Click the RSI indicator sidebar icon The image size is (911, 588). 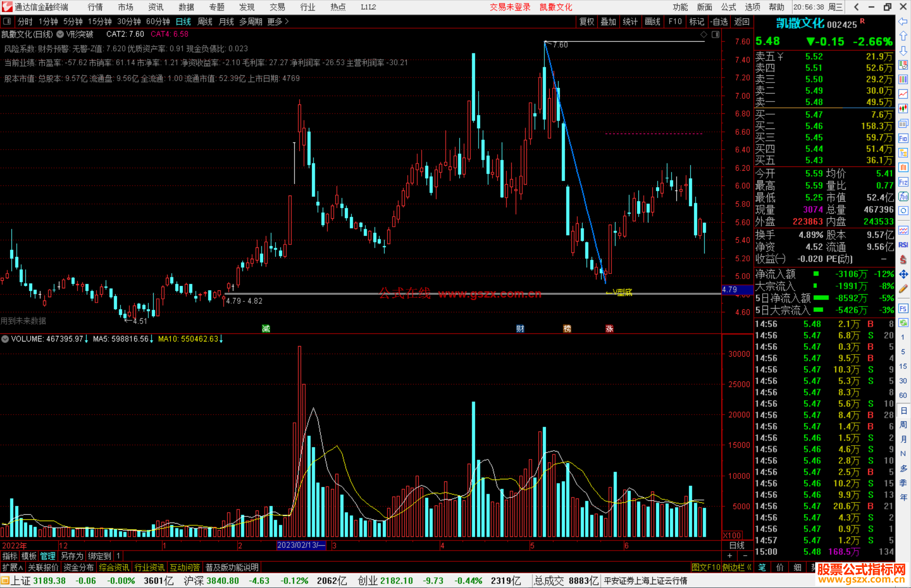(x=903, y=245)
